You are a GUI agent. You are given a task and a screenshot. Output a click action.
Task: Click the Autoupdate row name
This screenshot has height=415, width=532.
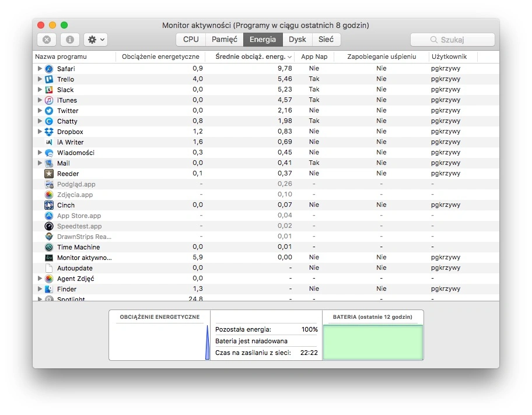(75, 268)
